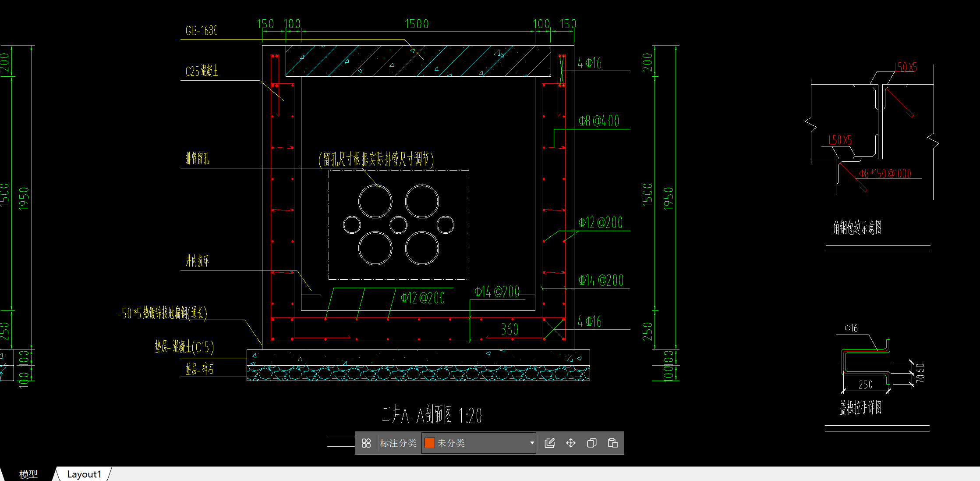This screenshot has width=980, height=481.
Task: Click the annotation category grid icon
Action: [x=366, y=443]
